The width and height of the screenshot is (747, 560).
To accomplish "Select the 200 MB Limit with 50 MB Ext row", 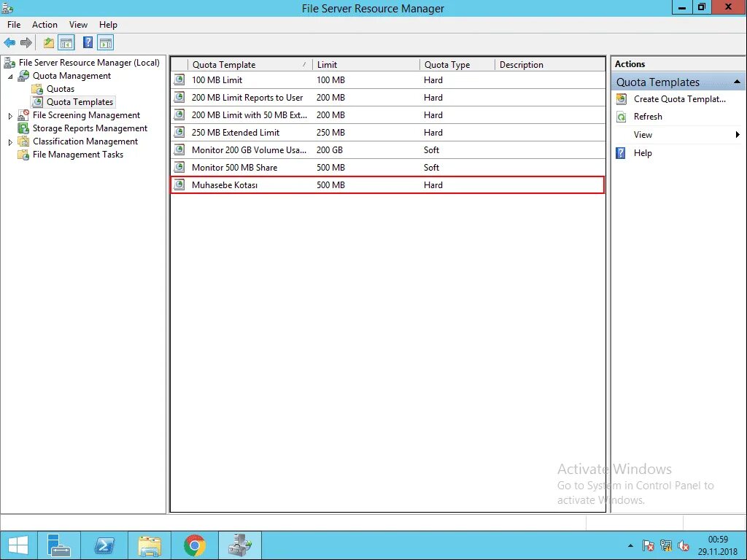I will tap(388, 114).
